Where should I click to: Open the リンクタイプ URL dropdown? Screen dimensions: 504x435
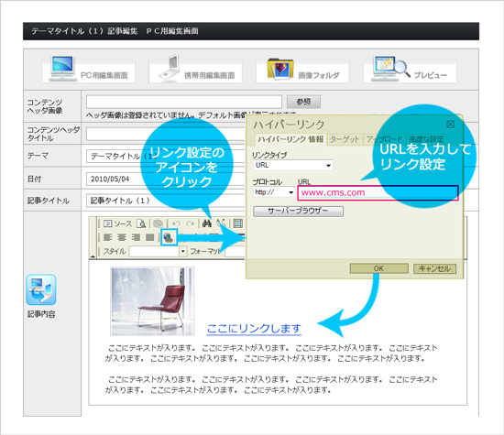pyautogui.click(x=293, y=165)
